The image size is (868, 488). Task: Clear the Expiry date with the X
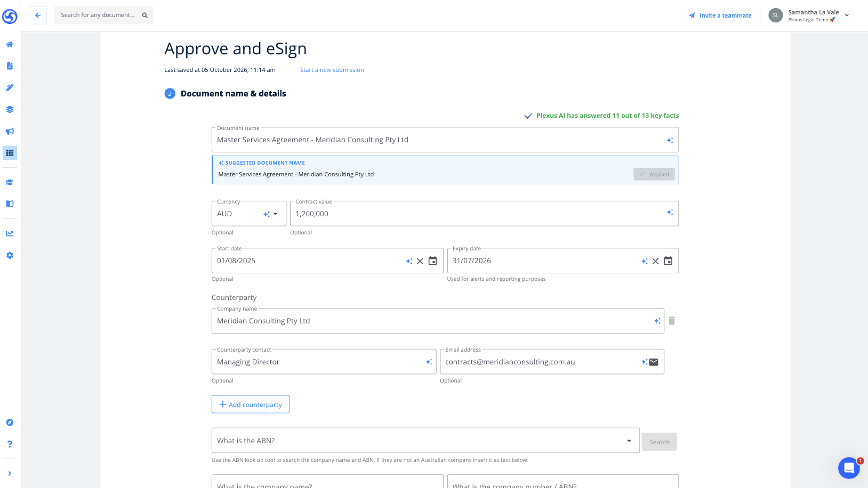tap(655, 261)
